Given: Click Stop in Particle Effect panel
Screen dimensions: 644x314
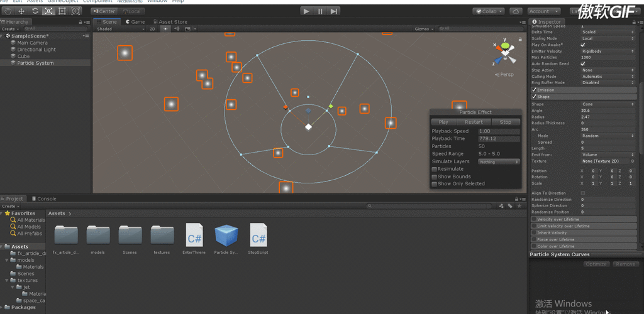Looking at the screenshot, I should (x=505, y=122).
